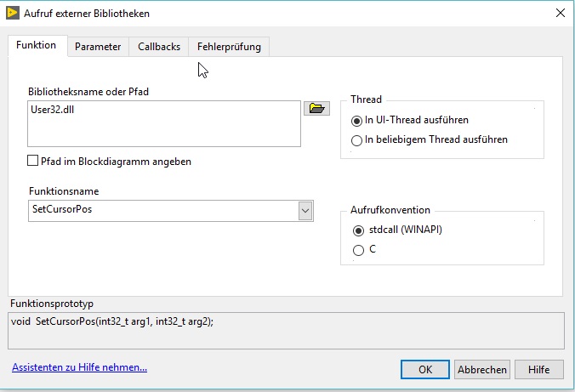Enable Pfad im Blockdiagramm angeben checkbox
The height and width of the screenshot is (392, 575).
[x=33, y=161]
